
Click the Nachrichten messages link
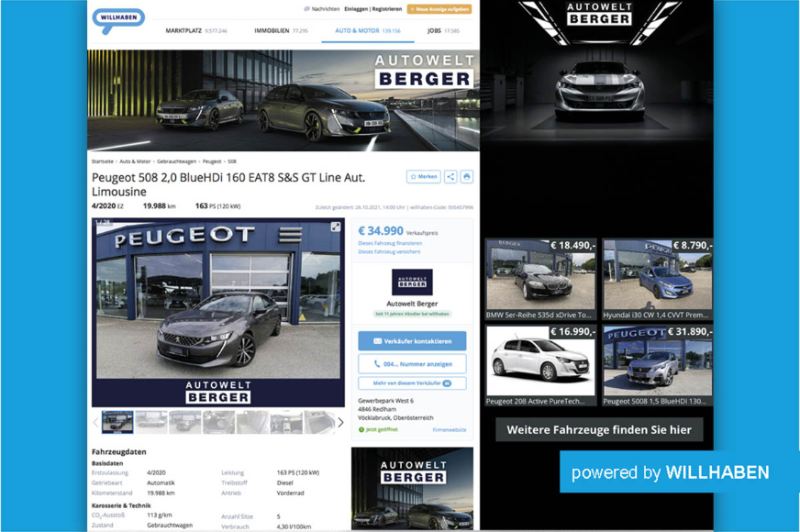coord(321,8)
